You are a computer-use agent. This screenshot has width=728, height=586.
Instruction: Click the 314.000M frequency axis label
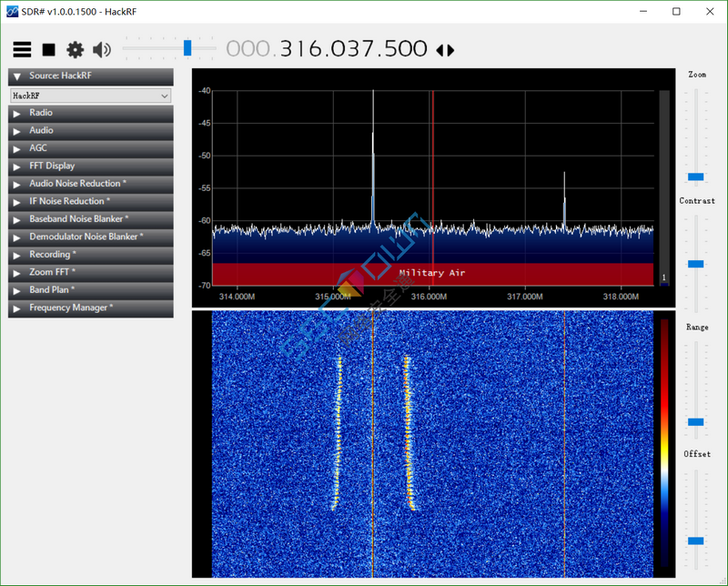(237, 297)
